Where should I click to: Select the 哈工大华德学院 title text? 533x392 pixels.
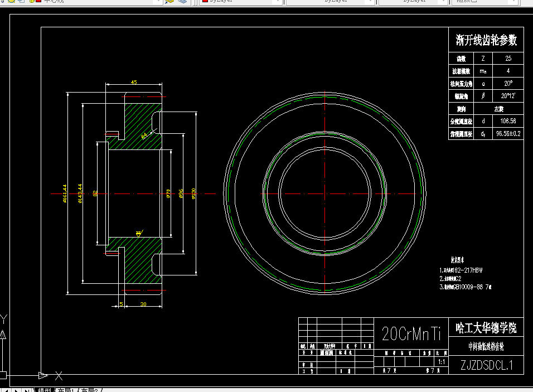point(486,328)
